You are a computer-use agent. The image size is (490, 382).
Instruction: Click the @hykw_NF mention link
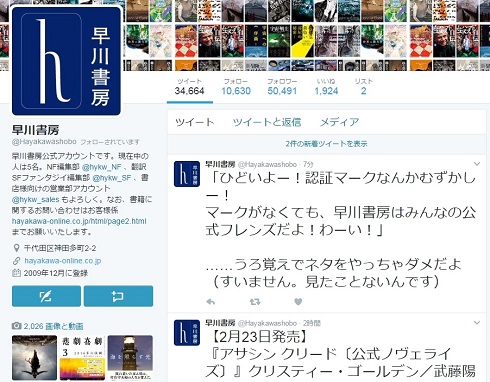click(x=102, y=167)
